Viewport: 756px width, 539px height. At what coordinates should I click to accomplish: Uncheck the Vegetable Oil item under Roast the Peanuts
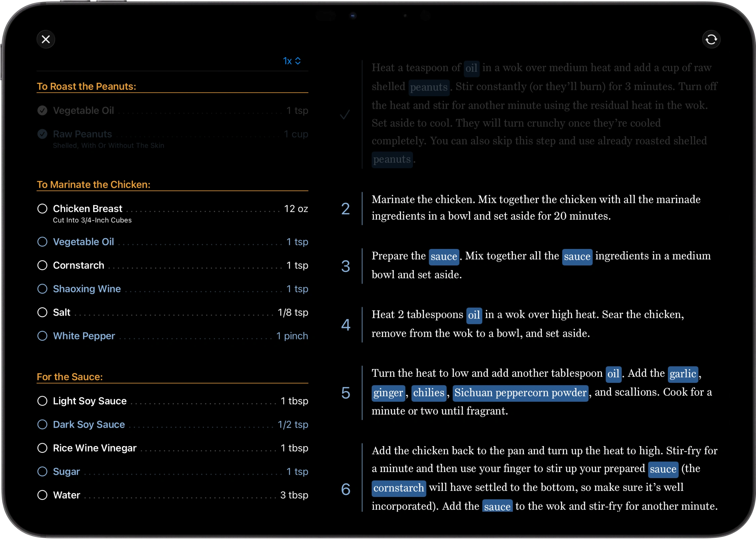click(x=42, y=110)
